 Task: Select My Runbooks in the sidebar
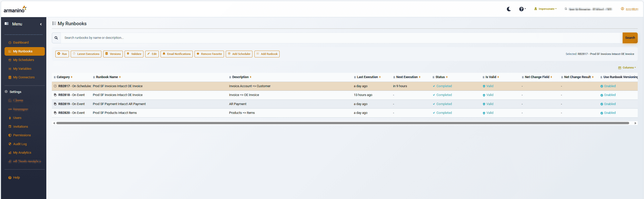(x=25, y=51)
